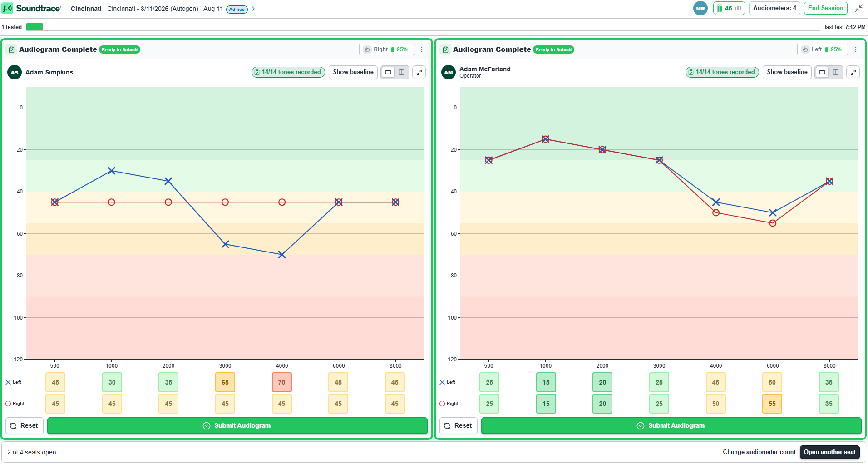Screen dimensions: 868x464
Task: Open the 45 dB noise level indicator
Action: coord(729,8)
